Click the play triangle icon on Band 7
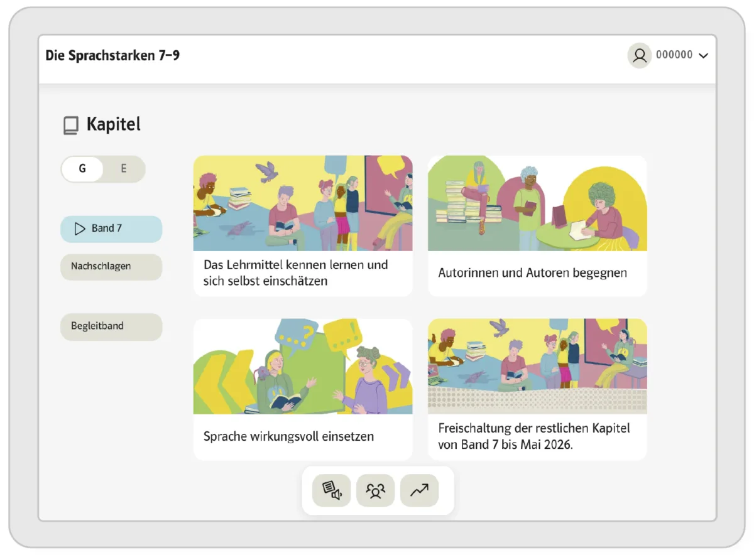 point(80,229)
